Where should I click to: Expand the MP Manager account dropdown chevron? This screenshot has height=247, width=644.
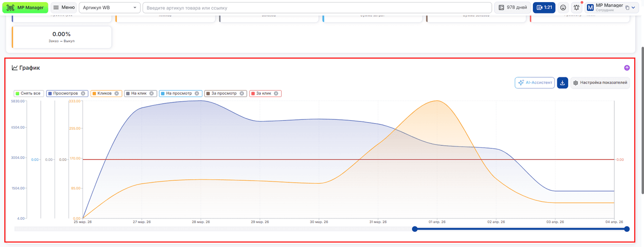634,8
